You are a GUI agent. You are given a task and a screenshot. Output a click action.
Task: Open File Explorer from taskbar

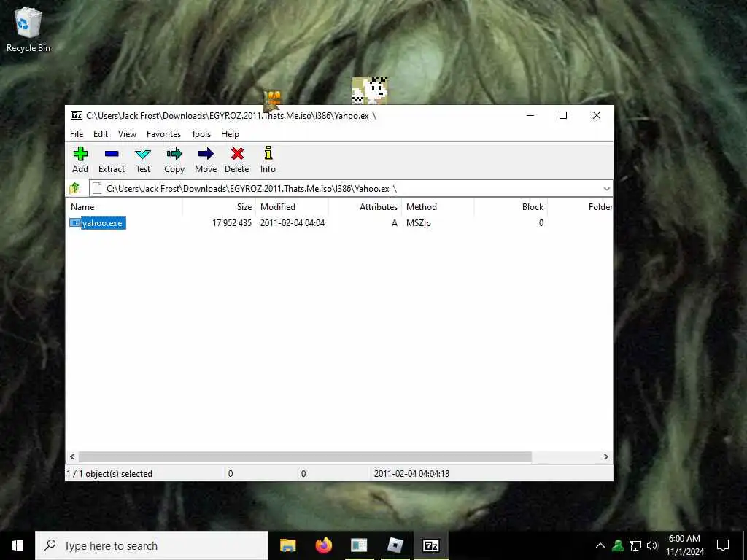287,545
